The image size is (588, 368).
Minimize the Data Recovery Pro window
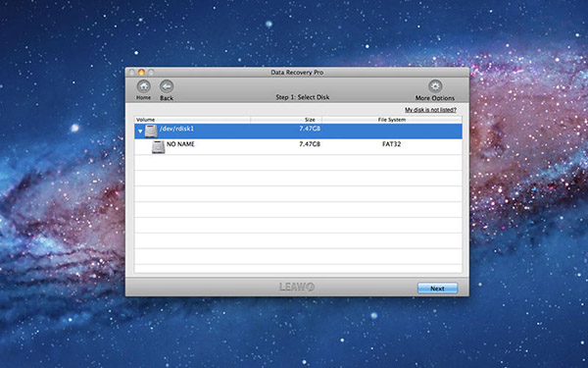pos(141,72)
